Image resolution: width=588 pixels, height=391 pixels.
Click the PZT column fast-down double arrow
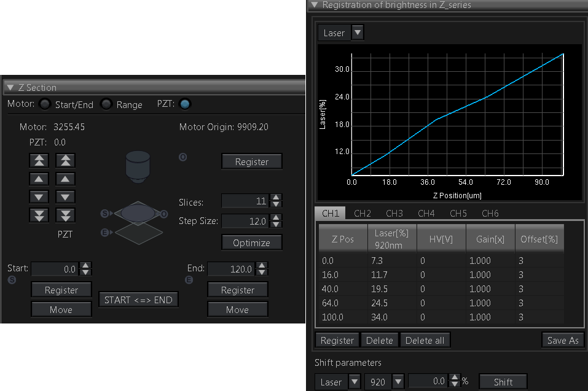(65, 215)
